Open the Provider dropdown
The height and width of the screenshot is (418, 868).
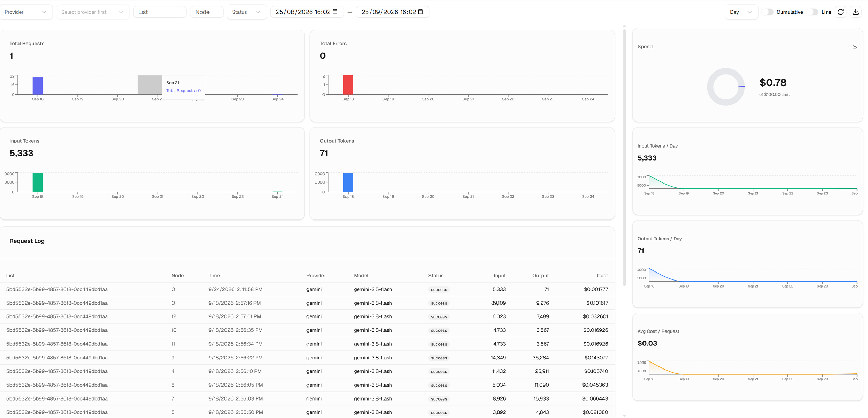point(26,12)
